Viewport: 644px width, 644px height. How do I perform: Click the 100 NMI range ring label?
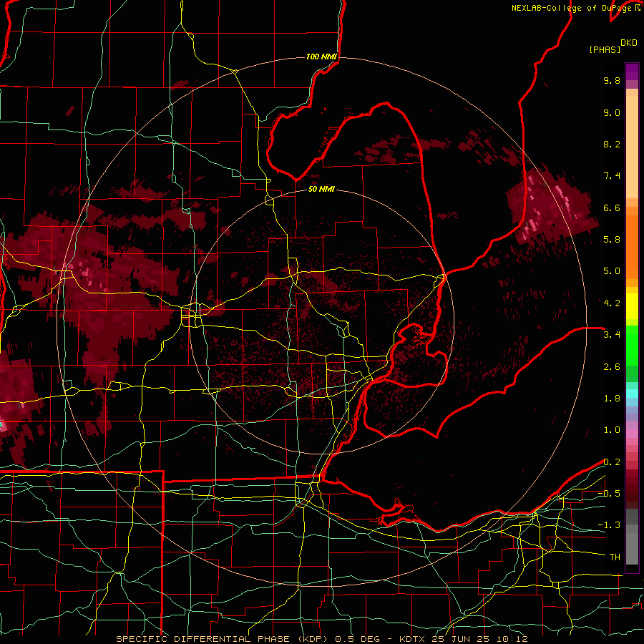(321, 57)
